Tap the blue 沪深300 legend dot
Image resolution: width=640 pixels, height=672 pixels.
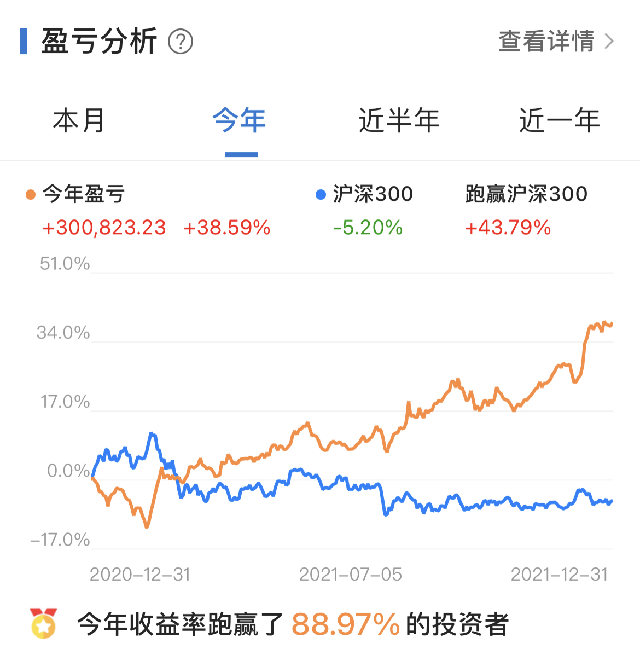click(321, 194)
